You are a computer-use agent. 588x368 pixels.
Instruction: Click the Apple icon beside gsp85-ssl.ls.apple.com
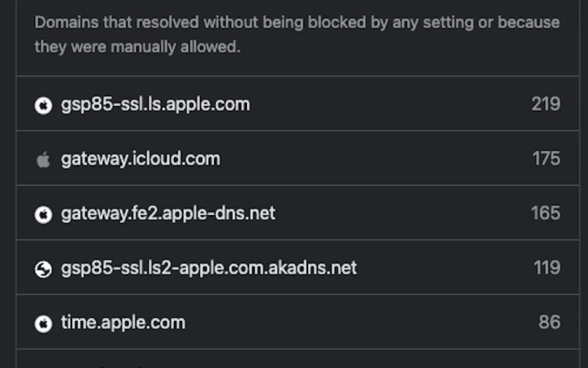[44, 105]
